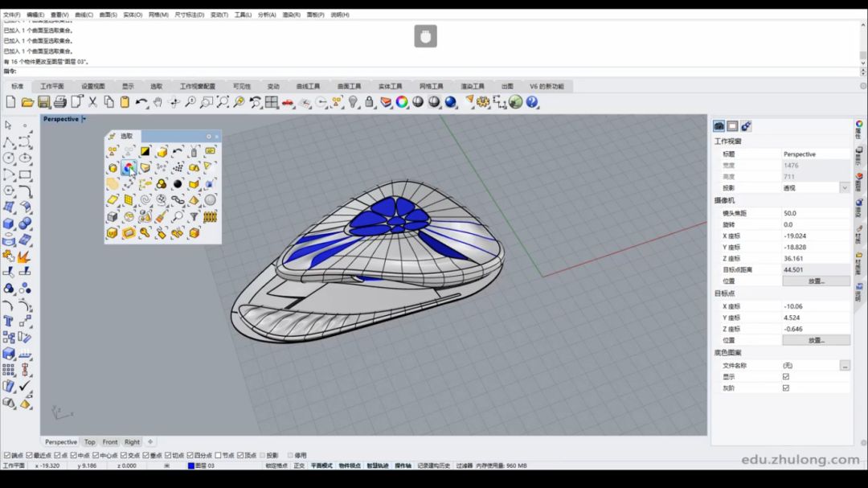Image resolution: width=868 pixels, height=488 pixels.
Task: Click the color wheel icon in the toolbar
Action: pyautogui.click(x=402, y=102)
